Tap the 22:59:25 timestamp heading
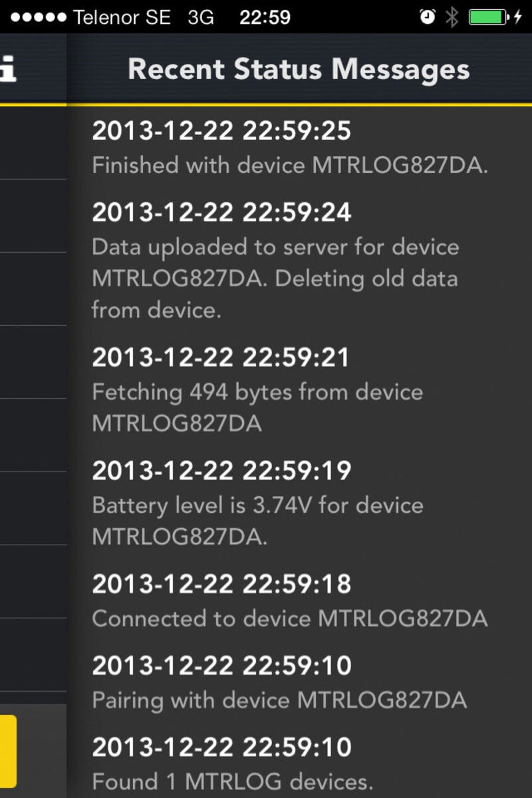Screen dimensions: 532x798 [x=221, y=131]
